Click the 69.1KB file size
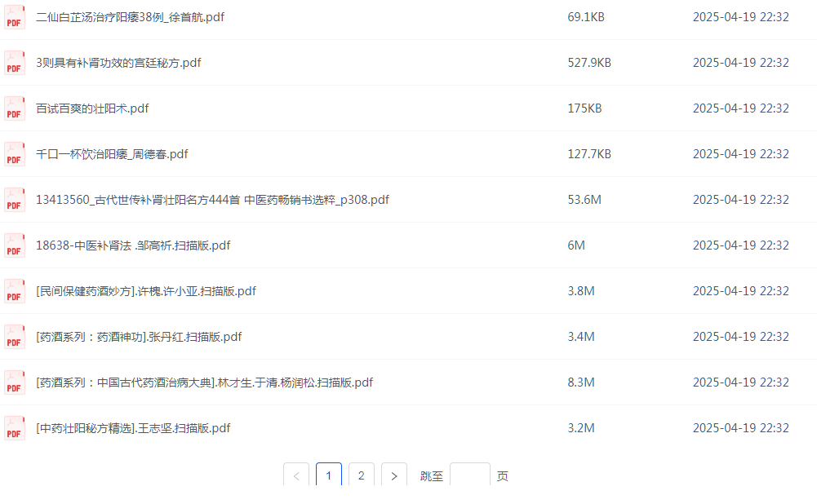Image resolution: width=817 pixels, height=504 pixels. pos(586,17)
